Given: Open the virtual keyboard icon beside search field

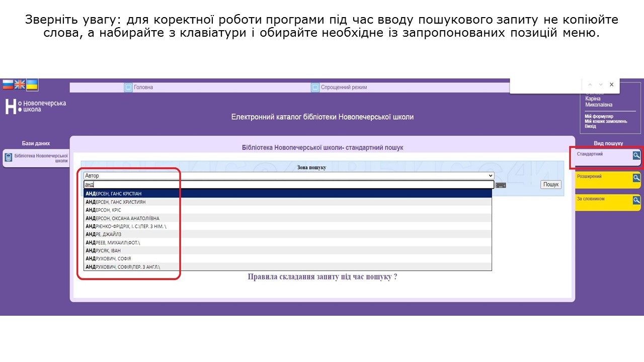Looking at the screenshot, I should pyautogui.click(x=501, y=185).
